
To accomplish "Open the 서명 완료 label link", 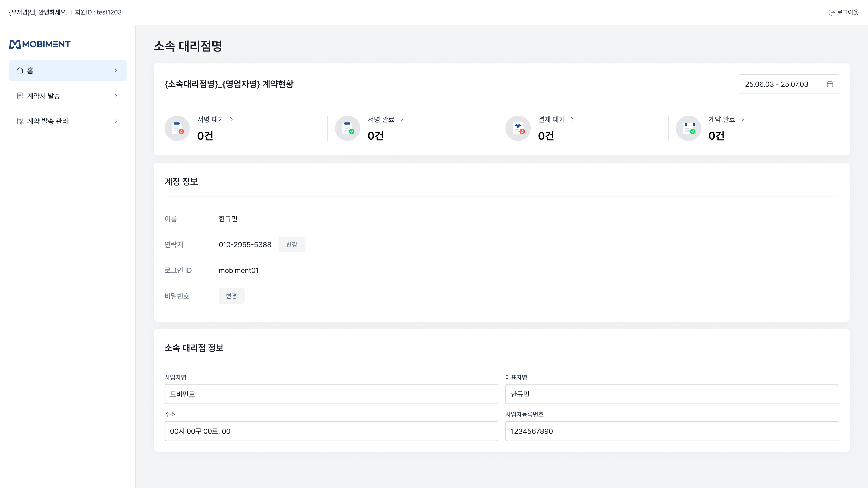I will (x=381, y=119).
